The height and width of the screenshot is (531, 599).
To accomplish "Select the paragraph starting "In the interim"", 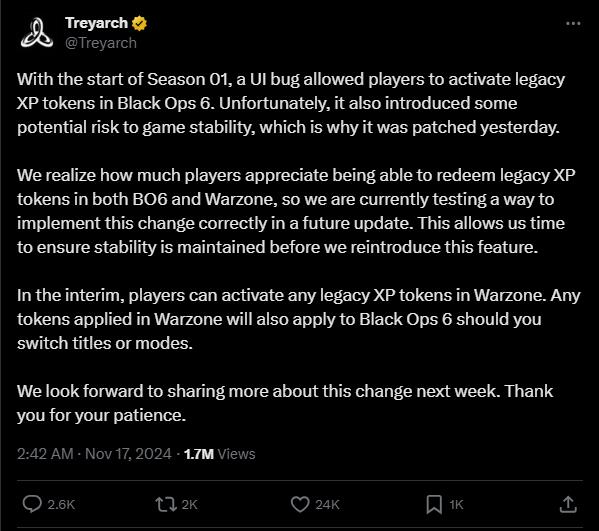I will coord(299,319).
